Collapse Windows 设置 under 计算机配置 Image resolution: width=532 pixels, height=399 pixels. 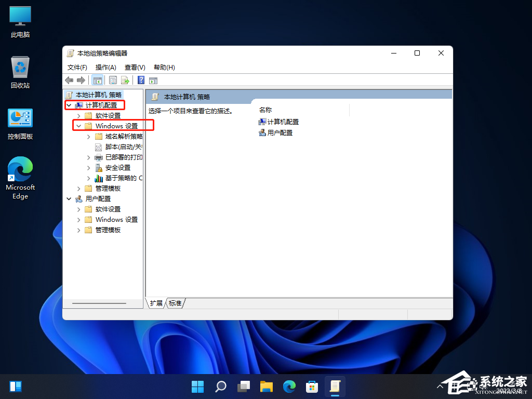pyautogui.click(x=78, y=126)
